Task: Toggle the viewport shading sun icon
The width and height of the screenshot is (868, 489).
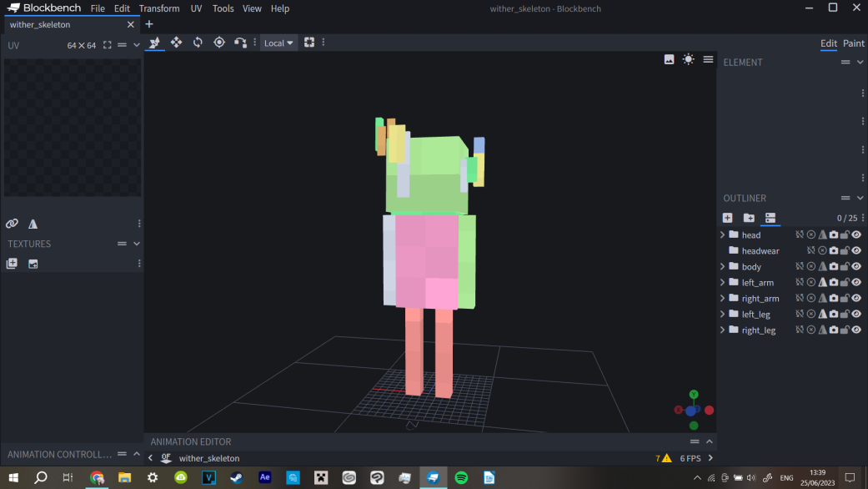Action: (688, 59)
